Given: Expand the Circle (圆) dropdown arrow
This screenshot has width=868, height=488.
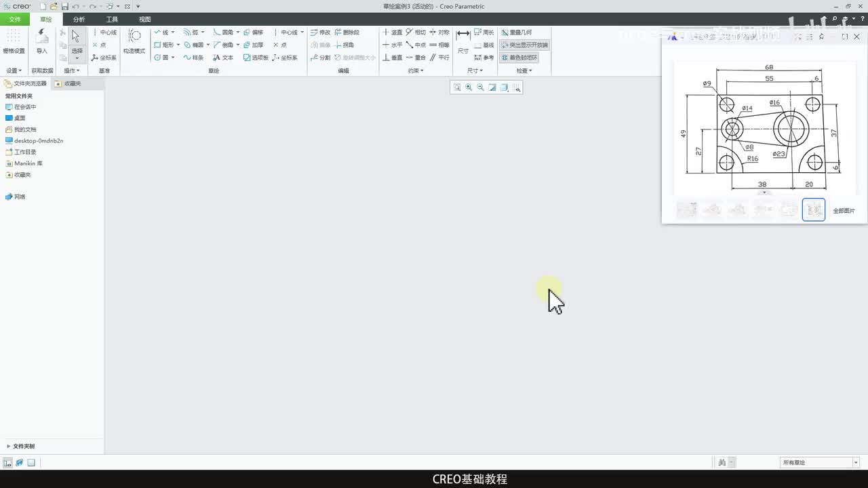Looking at the screenshot, I should (173, 58).
